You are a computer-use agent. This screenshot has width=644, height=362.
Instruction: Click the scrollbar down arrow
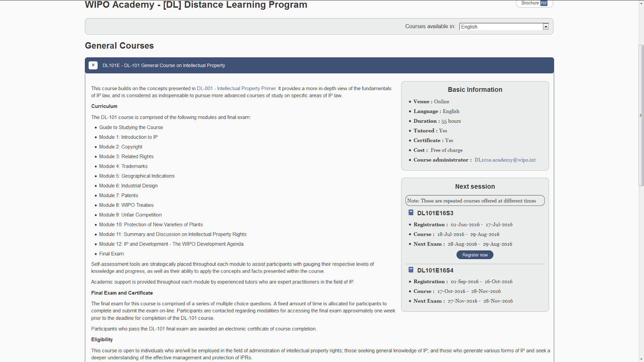(x=641, y=359)
